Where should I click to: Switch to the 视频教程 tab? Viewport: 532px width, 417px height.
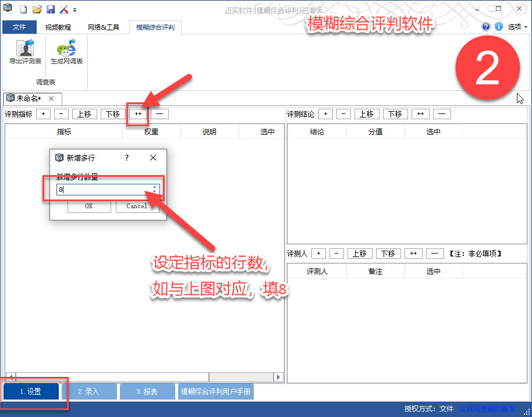[58, 27]
